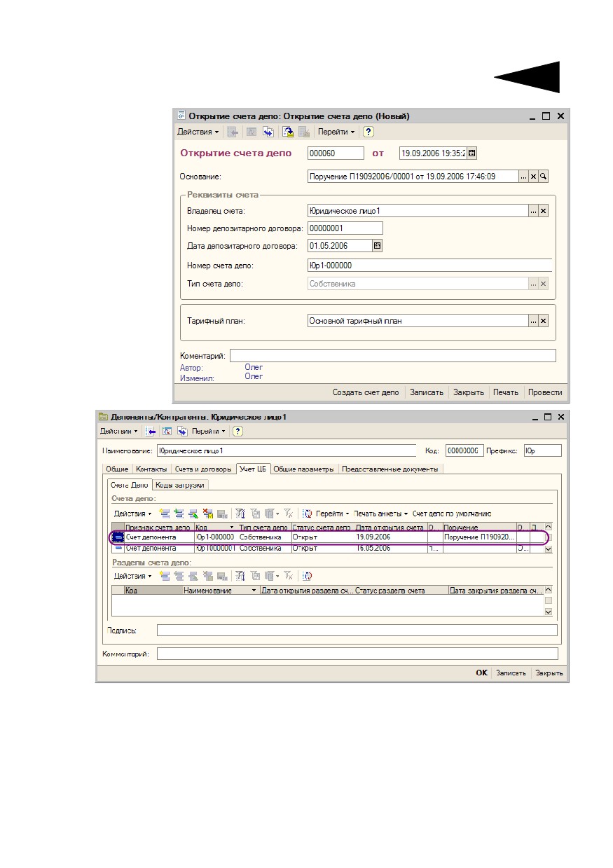The image size is (613, 868).
Task: Click magnifier icon in Основание field
Action: point(543,177)
